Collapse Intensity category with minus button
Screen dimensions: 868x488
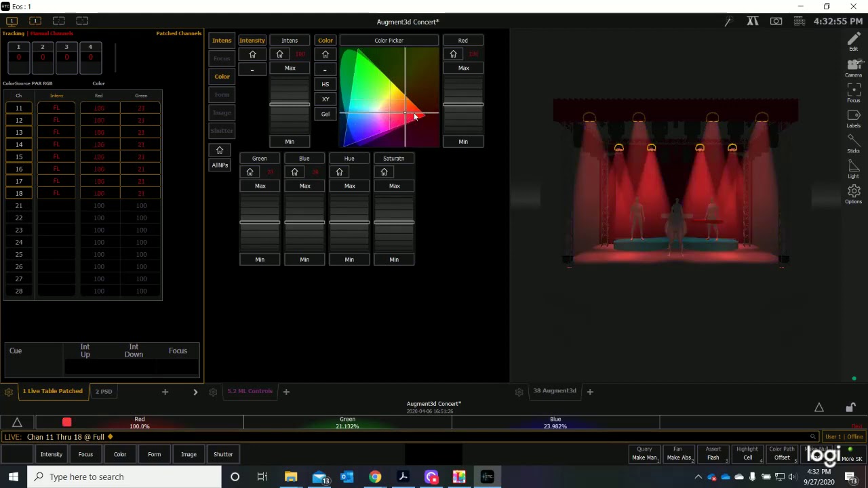point(252,69)
